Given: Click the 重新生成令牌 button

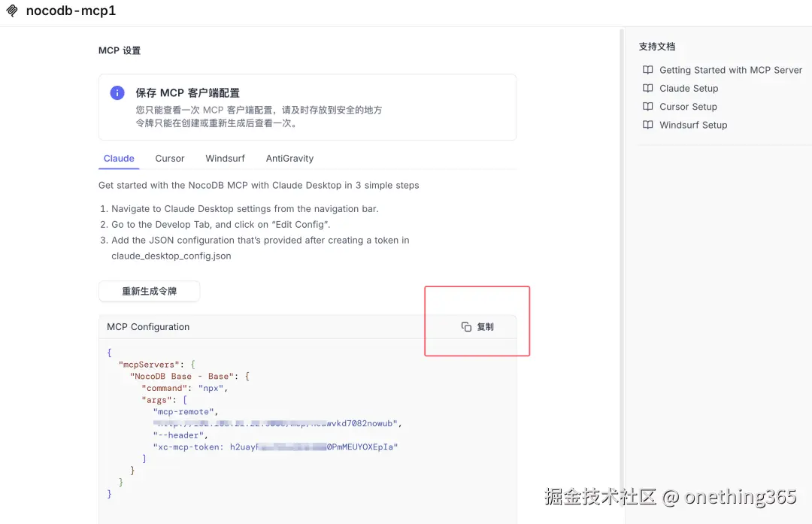Looking at the screenshot, I should point(149,291).
